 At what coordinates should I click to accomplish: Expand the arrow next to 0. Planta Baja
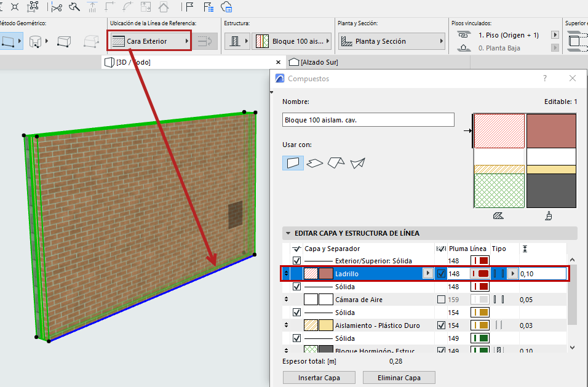tap(555, 47)
